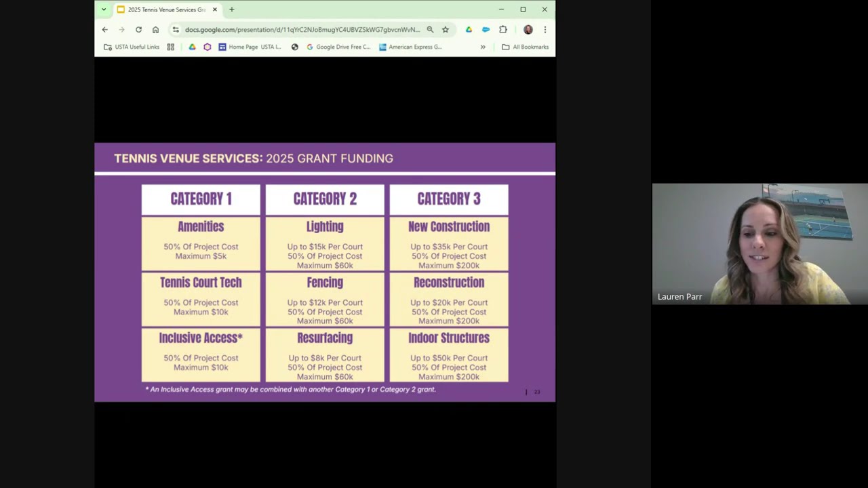Click the Category 1 header on slide
The image size is (868, 488).
pyautogui.click(x=201, y=199)
